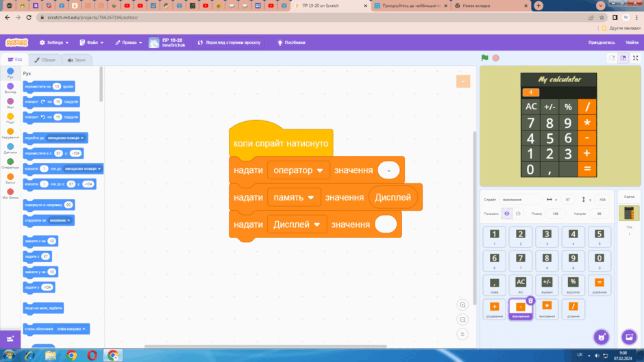
Task: Select the sprite named 5
Action: pos(599,236)
